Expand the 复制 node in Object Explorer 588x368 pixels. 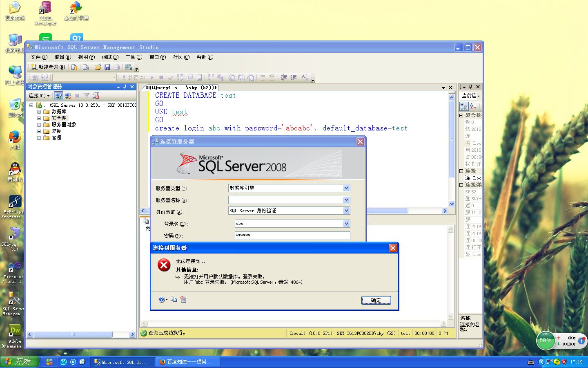[39, 131]
